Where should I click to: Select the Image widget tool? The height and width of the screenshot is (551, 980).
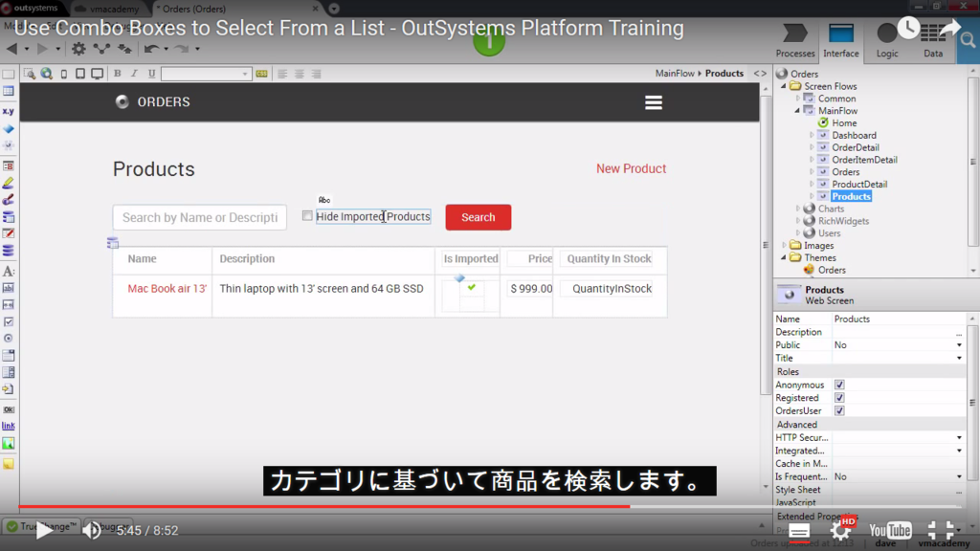click(8, 444)
